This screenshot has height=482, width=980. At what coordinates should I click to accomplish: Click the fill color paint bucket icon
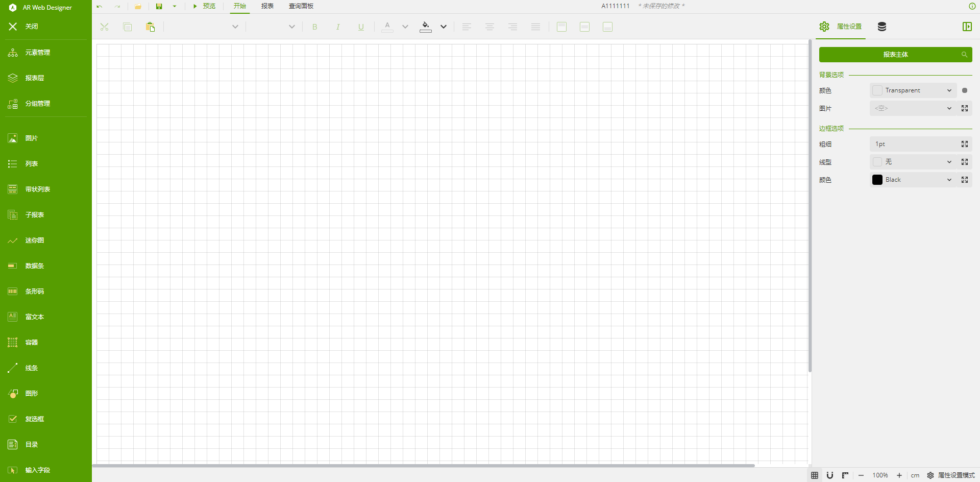click(426, 27)
